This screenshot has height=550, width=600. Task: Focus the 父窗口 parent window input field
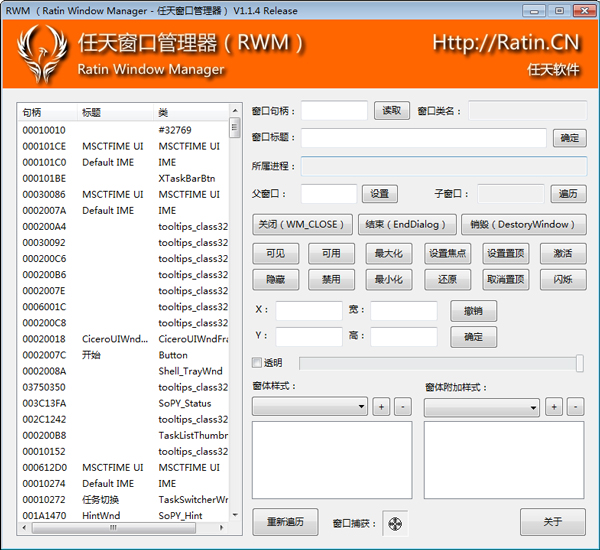click(x=329, y=194)
